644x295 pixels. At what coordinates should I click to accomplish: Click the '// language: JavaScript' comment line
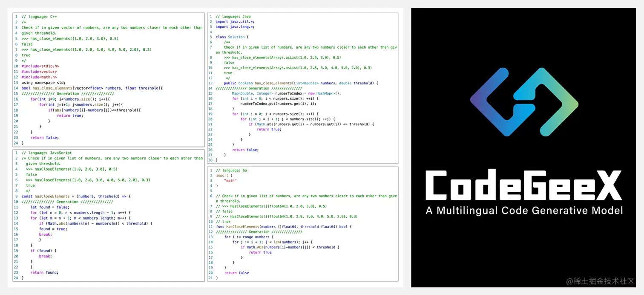point(46,153)
